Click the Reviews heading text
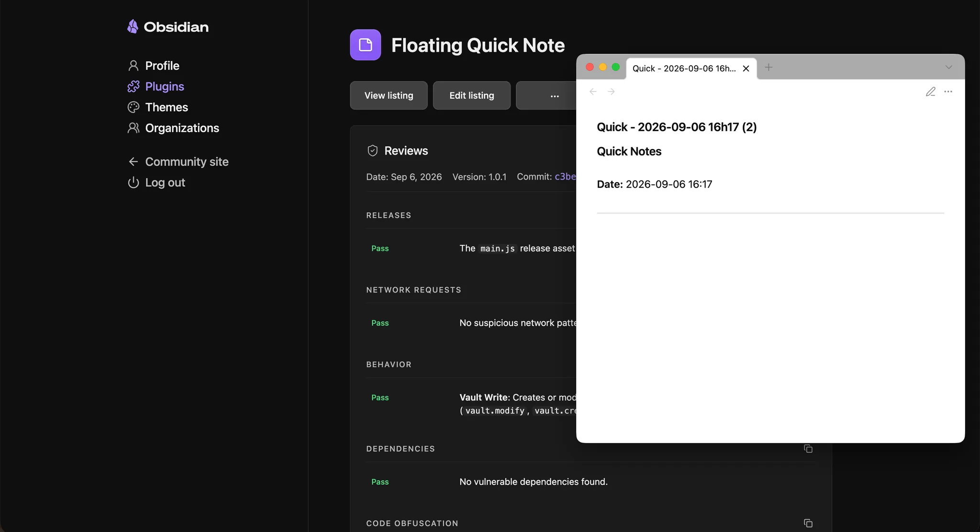The width and height of the screenshot is (980, 532). 406,151
